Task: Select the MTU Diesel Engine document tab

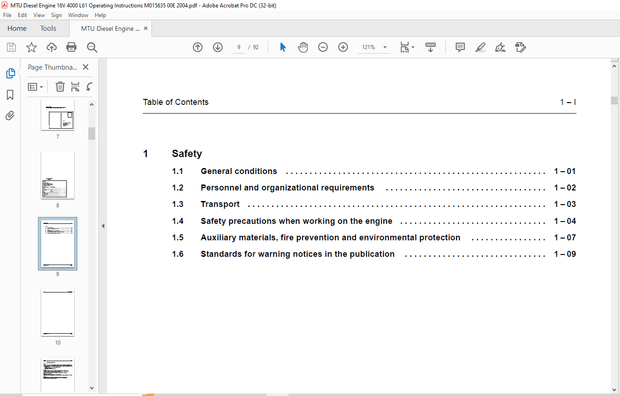Action: (110, 28)
